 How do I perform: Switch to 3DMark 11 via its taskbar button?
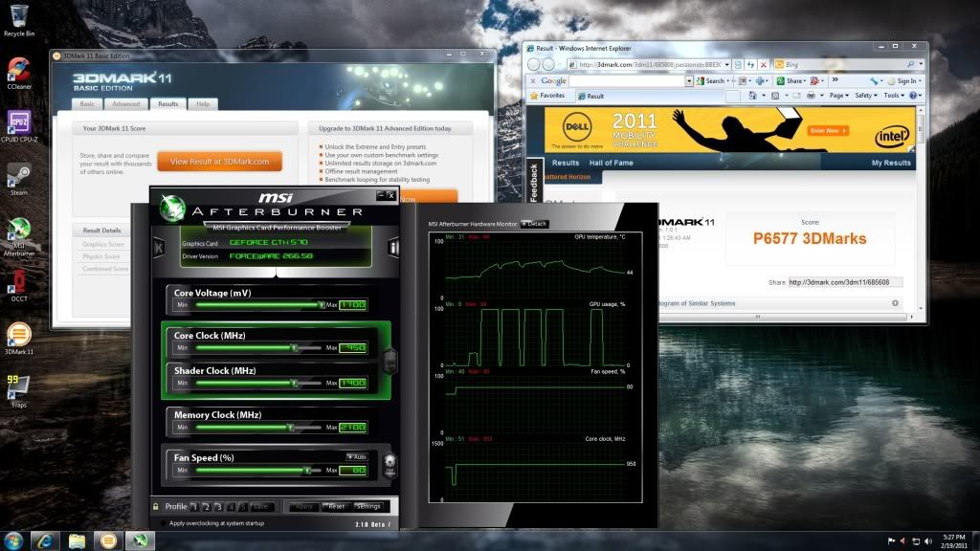(x=108, y=540)
